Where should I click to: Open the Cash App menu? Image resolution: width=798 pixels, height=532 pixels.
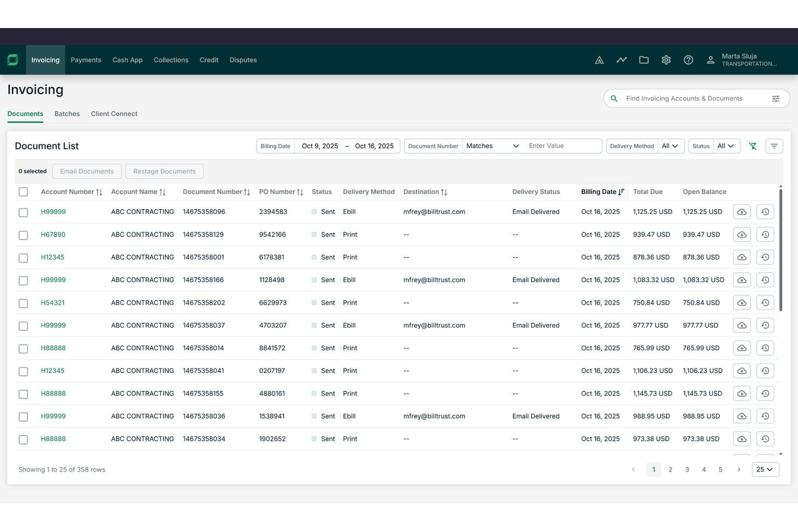click(127, 60)
